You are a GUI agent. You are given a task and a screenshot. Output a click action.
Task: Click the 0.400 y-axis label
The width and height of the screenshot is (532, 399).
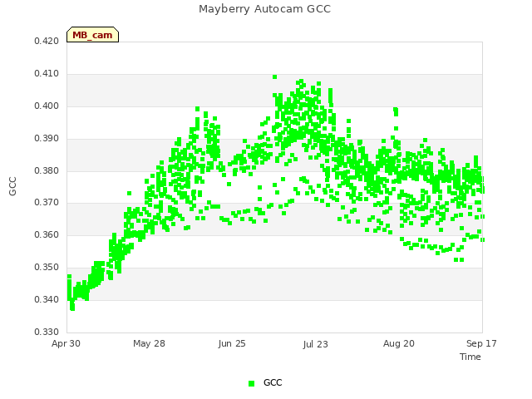click(x=47, y=106)
